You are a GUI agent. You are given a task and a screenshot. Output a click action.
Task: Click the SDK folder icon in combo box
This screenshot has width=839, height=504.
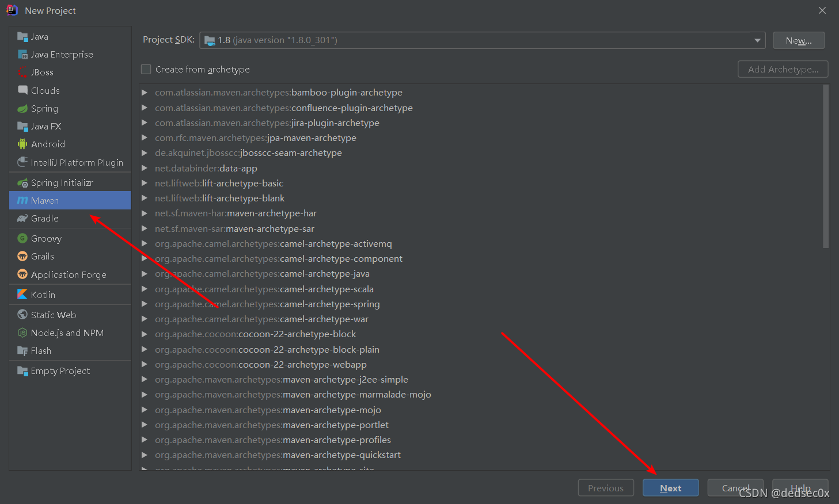click(210, 41)
